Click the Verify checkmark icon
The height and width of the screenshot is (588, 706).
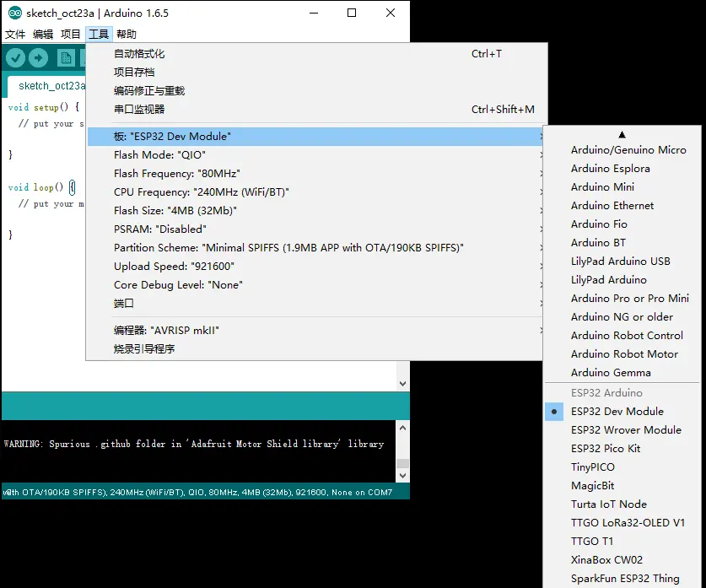coord(14,57)
